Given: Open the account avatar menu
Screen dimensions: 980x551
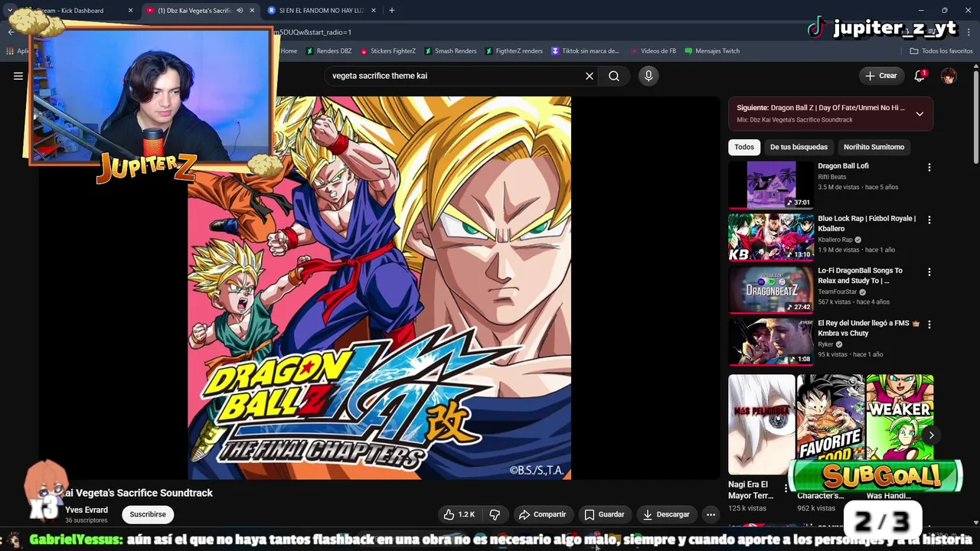Looking at the screenshot, I should 949,76.
